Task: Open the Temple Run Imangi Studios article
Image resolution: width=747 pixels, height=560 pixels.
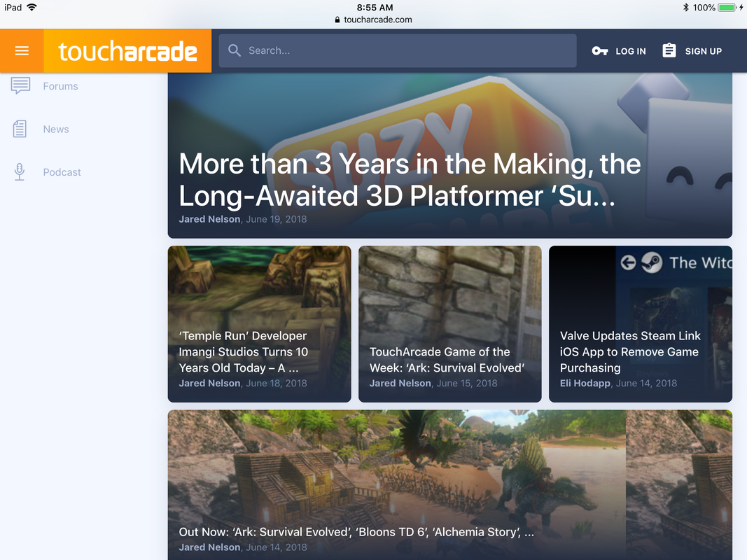Action: click(x=244, y=352)
